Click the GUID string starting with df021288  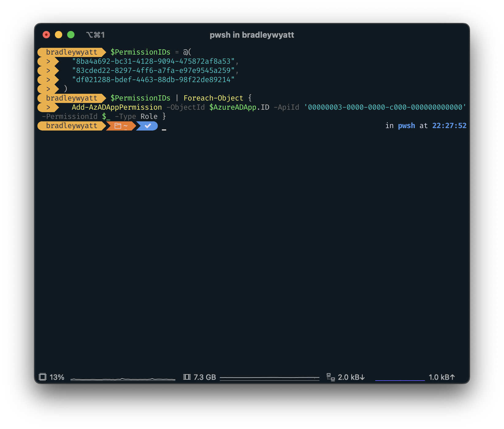coord(153,80)
